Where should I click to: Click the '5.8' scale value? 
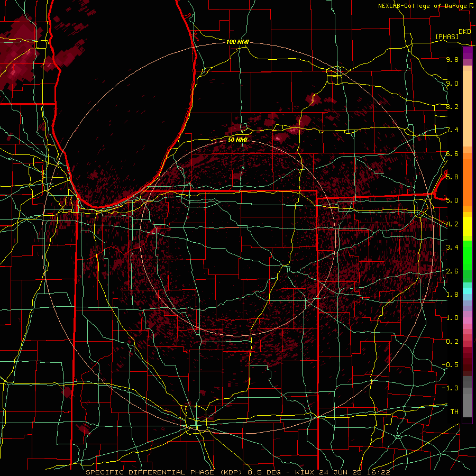click(452, 177)
